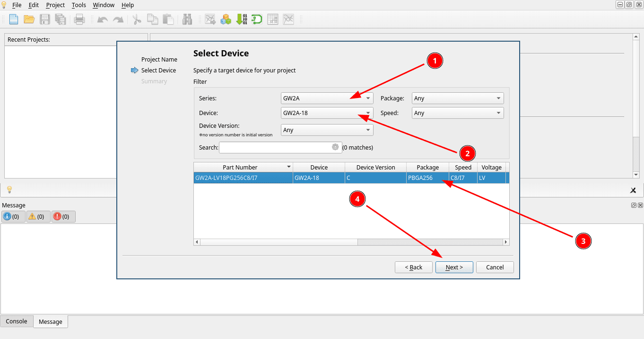
Task: Open the Help menu
Action: click(x=128, y=5)
